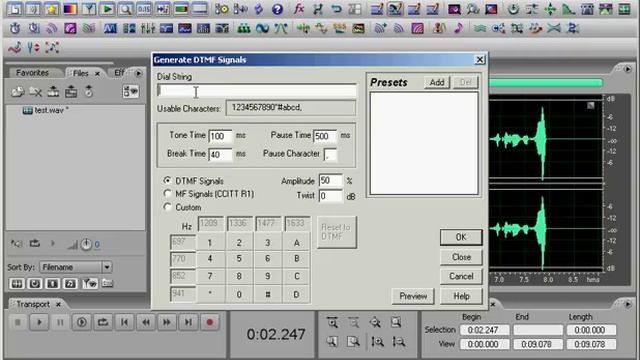Screen dimensions: 640x360
Task: Click the Transport play button
Action: [x=39, y=322]
